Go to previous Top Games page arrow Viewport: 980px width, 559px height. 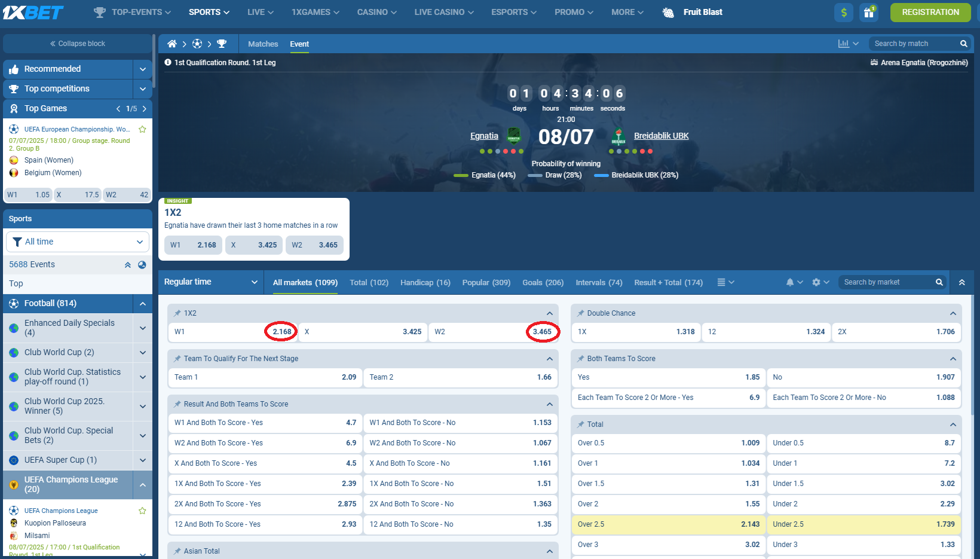tap(118, 109)
